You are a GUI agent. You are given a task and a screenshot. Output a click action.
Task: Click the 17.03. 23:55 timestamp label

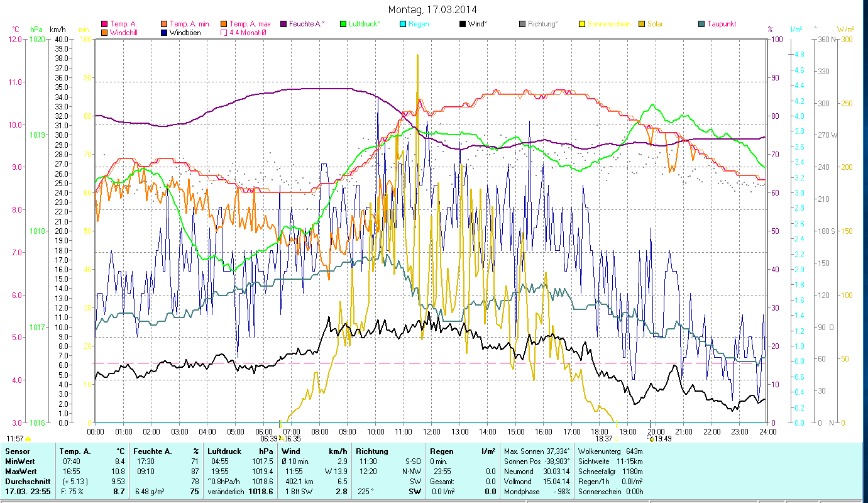pyautogui.click(x=28, y=491)
